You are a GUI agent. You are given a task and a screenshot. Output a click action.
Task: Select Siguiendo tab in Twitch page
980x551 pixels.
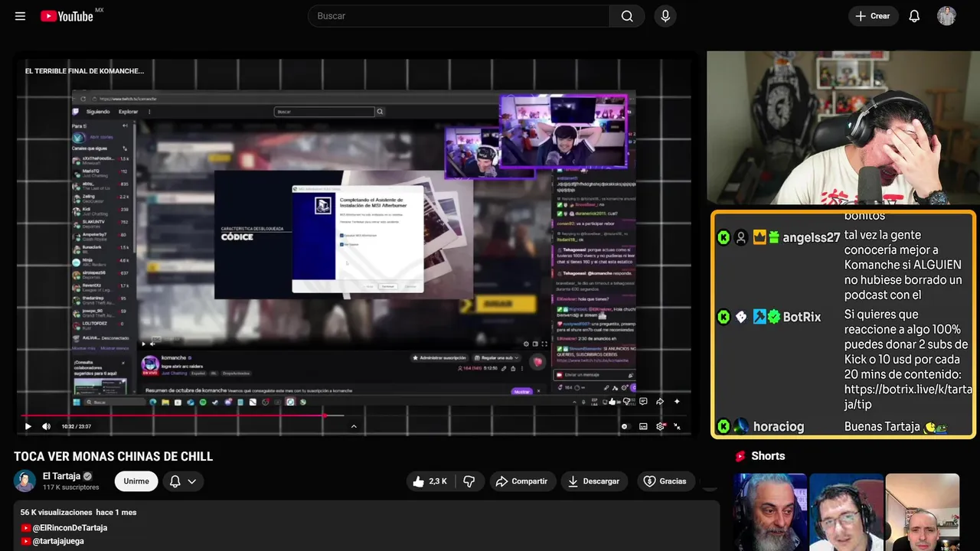point(98,112)
